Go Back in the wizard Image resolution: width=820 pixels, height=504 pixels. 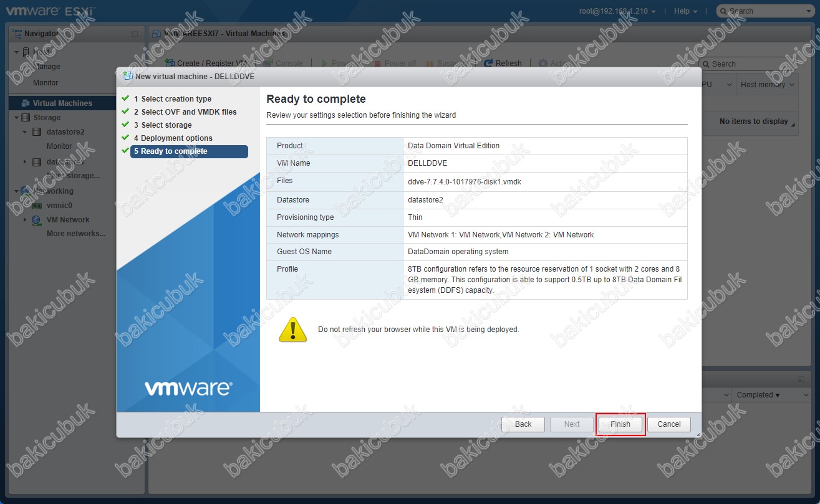tap(523, 424)
